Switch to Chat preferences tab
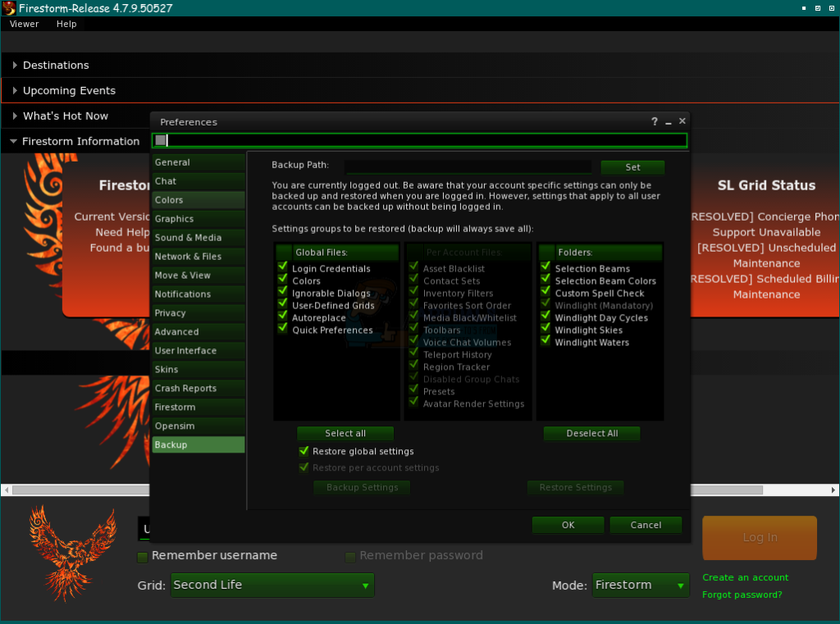 click(199, 181)
